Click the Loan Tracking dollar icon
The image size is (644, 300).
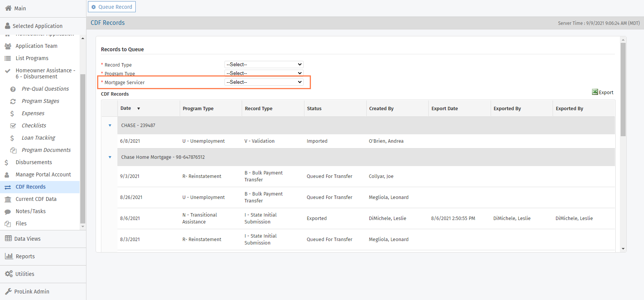(x=12, y=138)
